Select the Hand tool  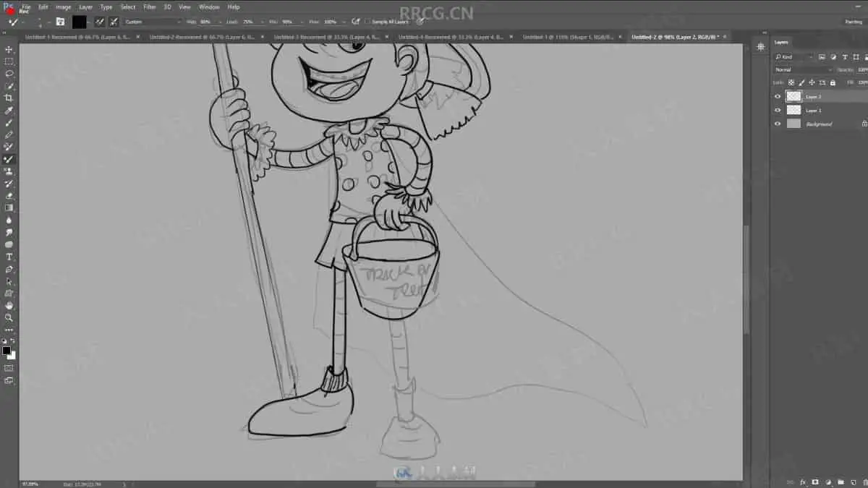(9, 306)
